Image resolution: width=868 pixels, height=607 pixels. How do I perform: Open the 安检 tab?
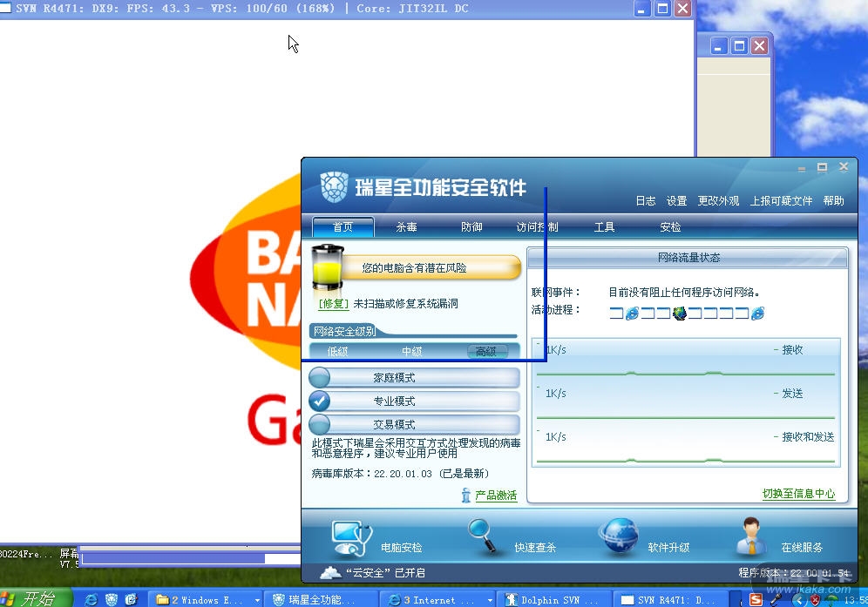coord(670,227)
